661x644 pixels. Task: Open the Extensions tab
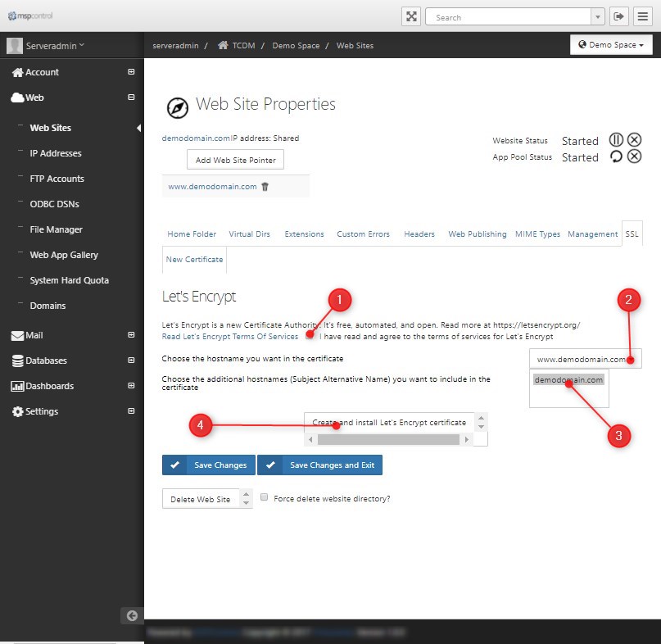coord(304,234)
